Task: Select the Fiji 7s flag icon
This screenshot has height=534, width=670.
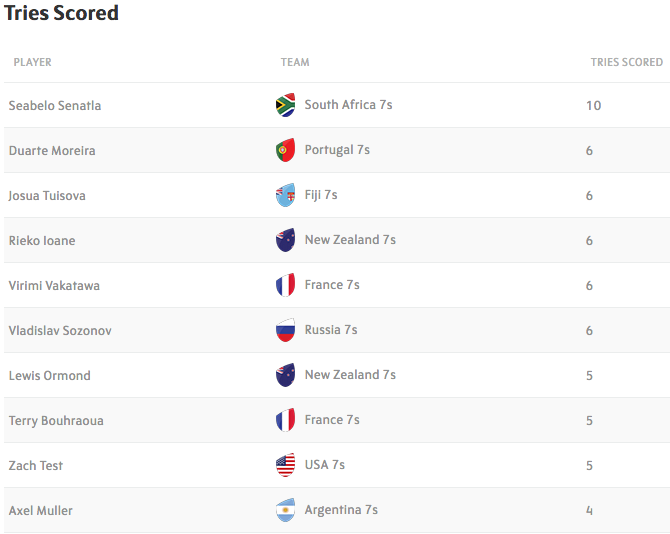Action: pos(285,195)
